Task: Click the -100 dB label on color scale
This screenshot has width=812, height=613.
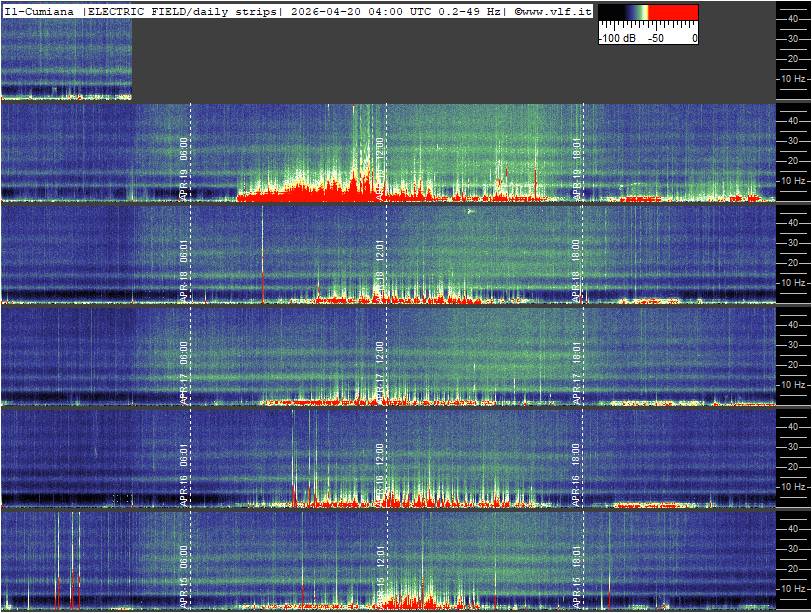Action: (x=616, y=38)
